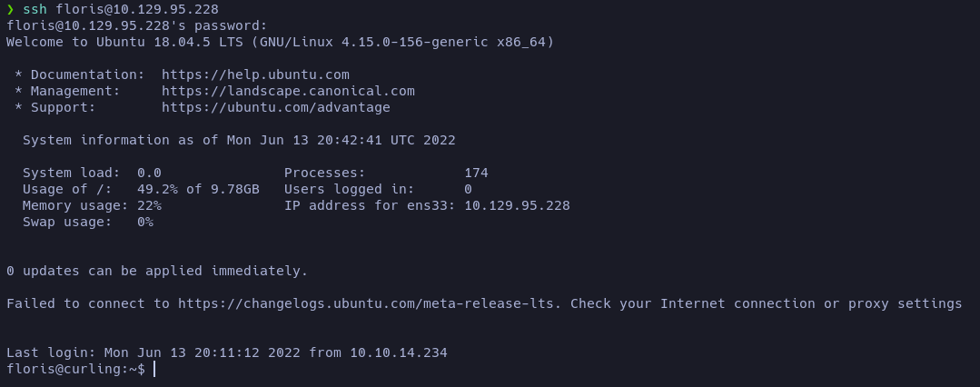Click the Memory usage 22% value

coord(149,205)
